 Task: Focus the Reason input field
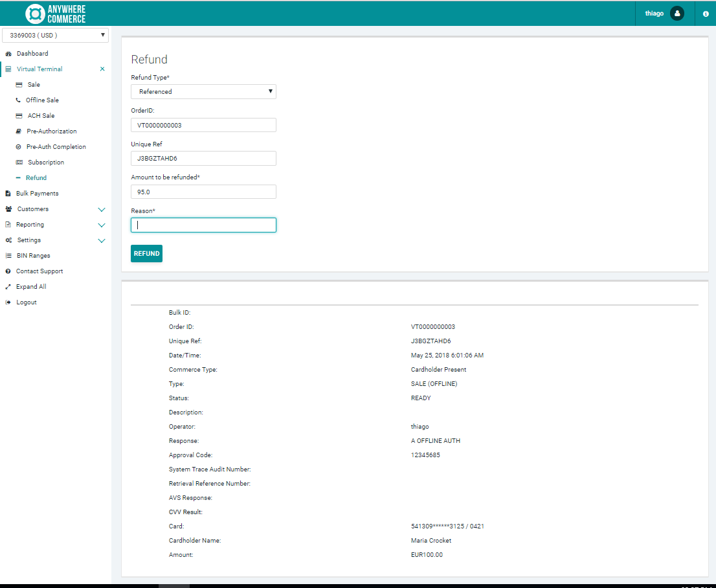tap(203, 225)
